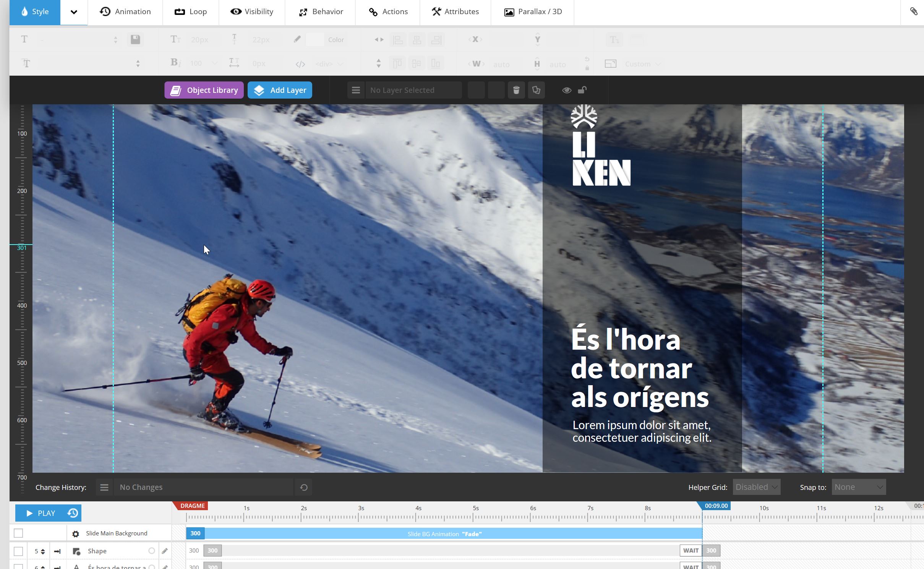Click Slide Main Background gear icon
Screen dimensions: 924x569
[76, 534]
